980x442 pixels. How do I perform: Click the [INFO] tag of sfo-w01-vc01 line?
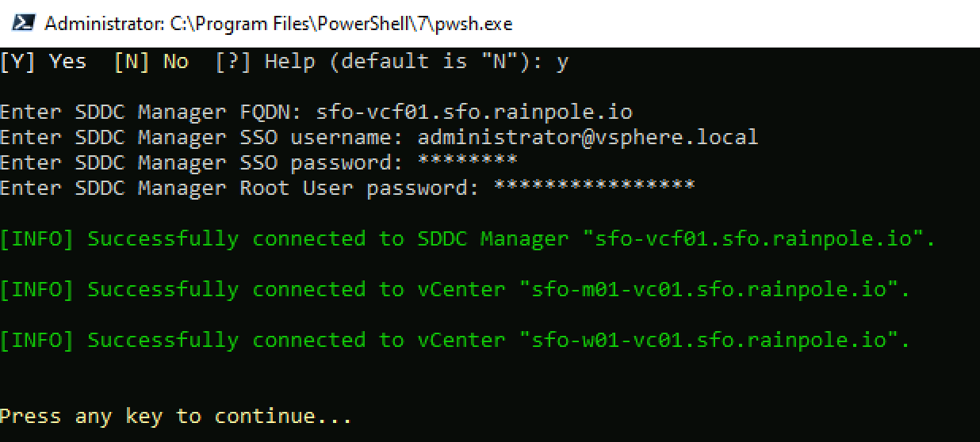(x=36, y=341)
